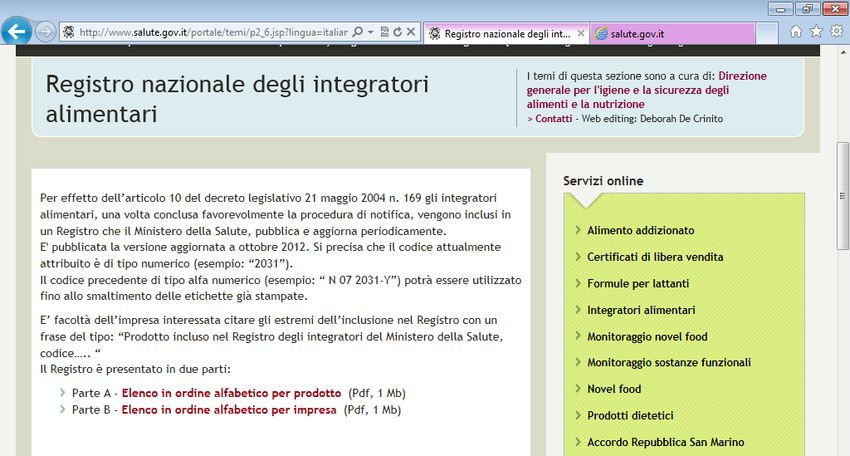The width and height of the screenshot is (850, 456).
Task: Refresh the page with reload icon
Action: click(398, 32)
